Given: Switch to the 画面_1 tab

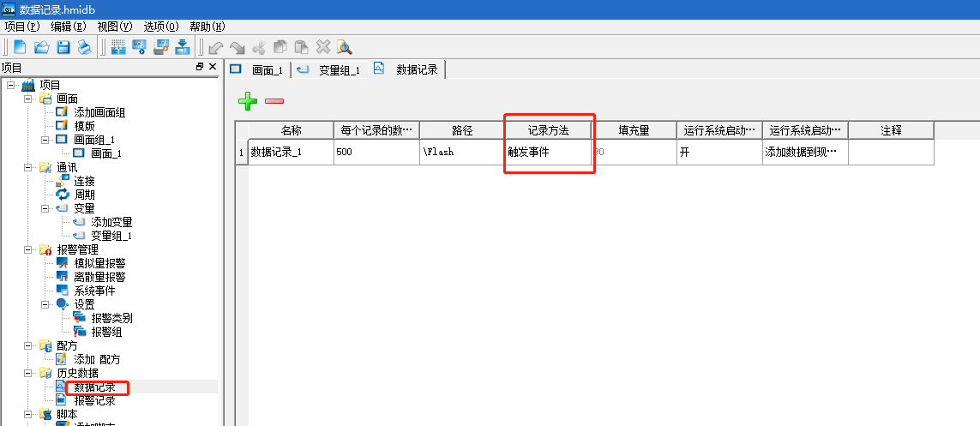Looking at the screenshot, I should click(258, 70).
